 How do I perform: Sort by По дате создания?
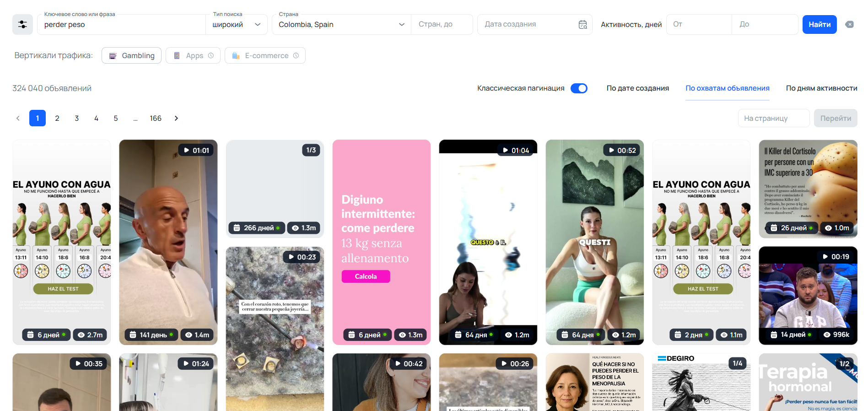(x=637, y=88)
